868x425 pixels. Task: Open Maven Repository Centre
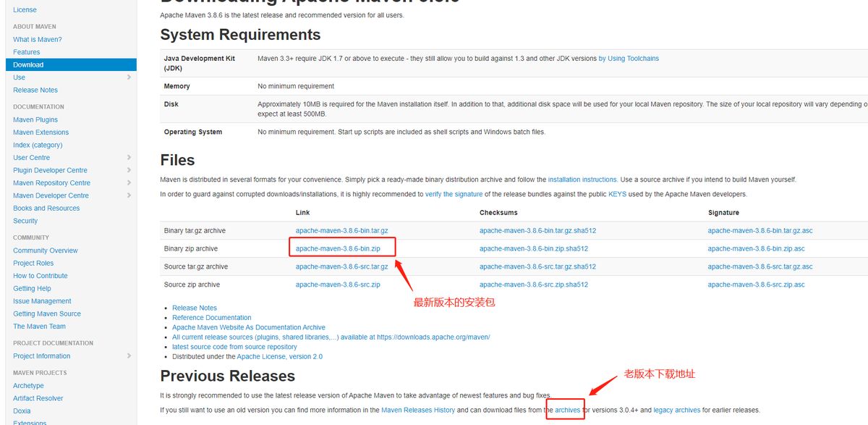[x=52, y=183]
